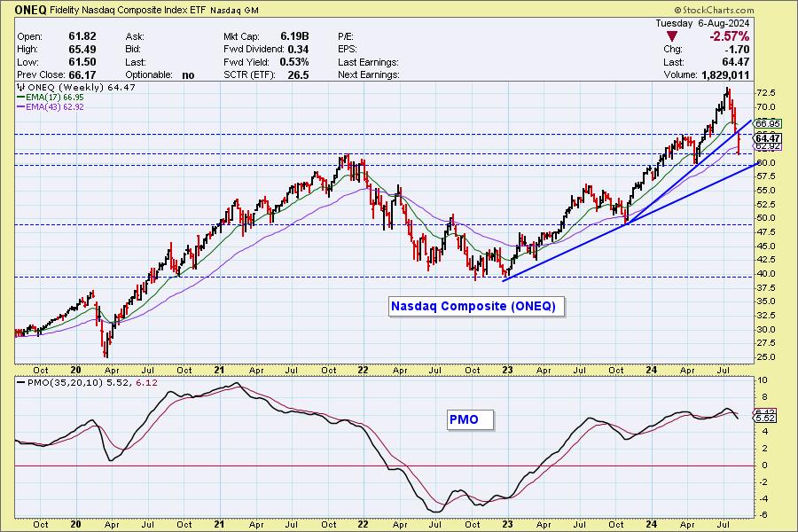
Task: Click the PMO annotation label box
Action: (x=471, y=419)
